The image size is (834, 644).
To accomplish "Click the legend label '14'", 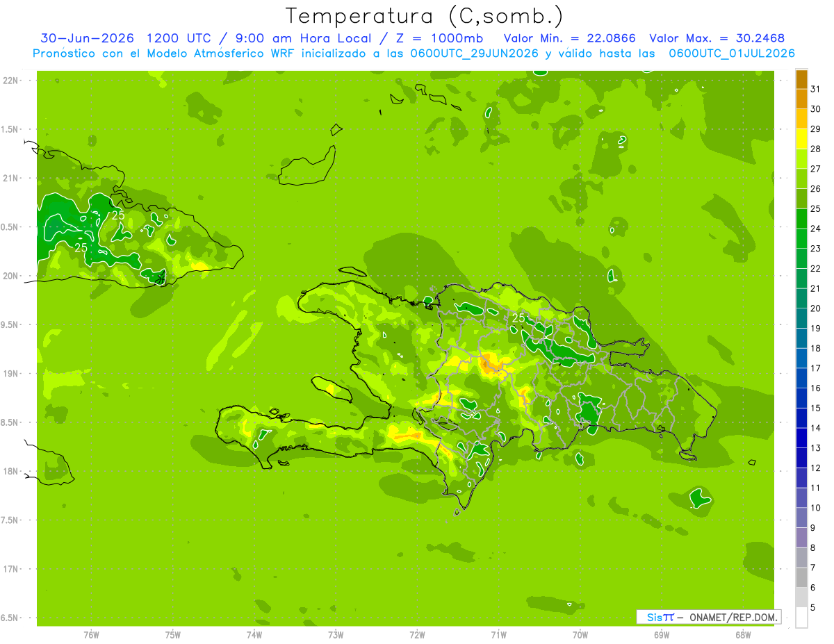I will [x=816, y=428].
